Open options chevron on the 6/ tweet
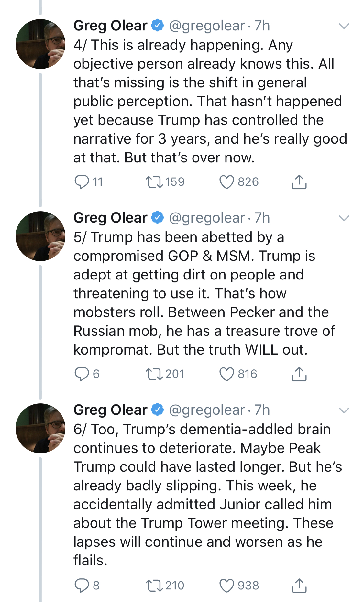The image size is (364, 602). coord(344,410)
